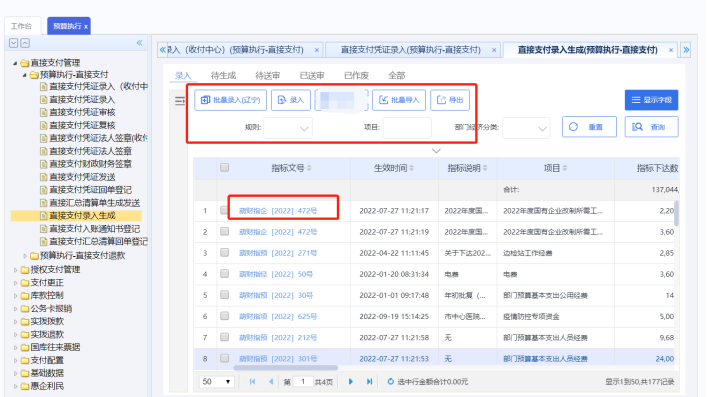Expand the 公务卡报销 folder

(x=15, y=309)
